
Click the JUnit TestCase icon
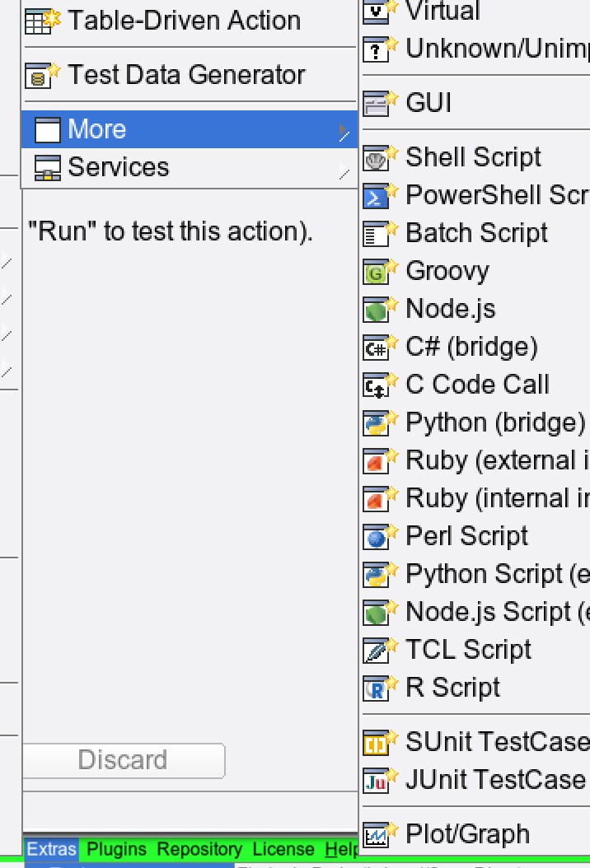click(377, 779)
